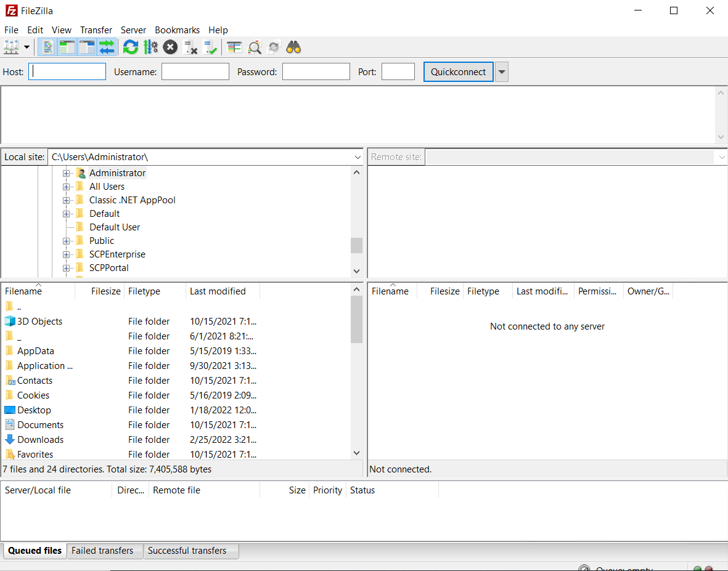This screenshot has height=571, width=728.
Task: Open Site Manager dropdown arrow
Action: (x=27, y=47)
